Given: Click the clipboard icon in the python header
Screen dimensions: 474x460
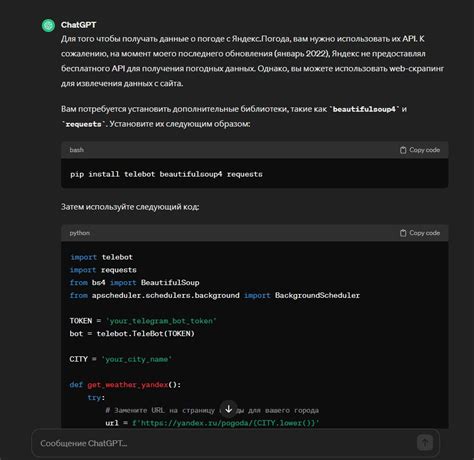Looking at the screenshot, I should (403, 233).
